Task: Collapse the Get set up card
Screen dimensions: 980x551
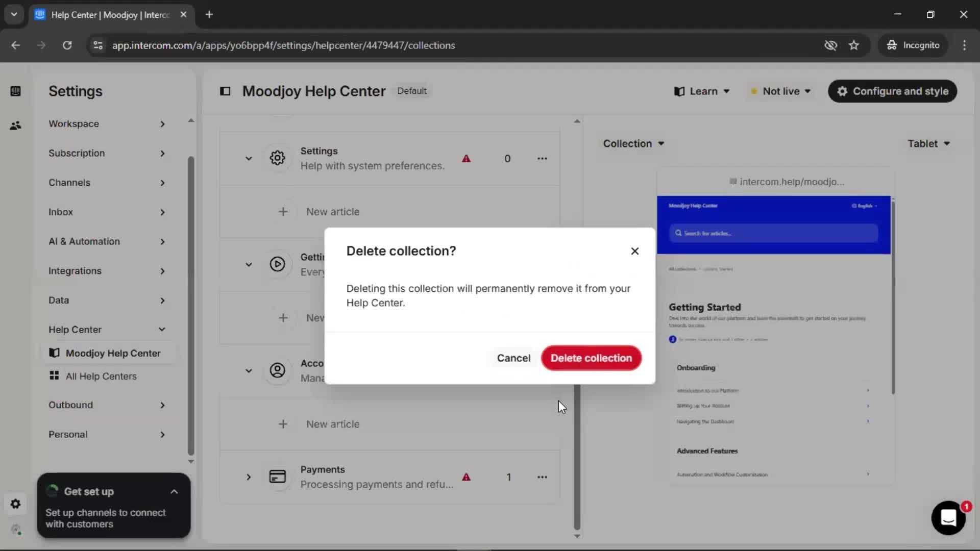Action: (x=174, y=492)
